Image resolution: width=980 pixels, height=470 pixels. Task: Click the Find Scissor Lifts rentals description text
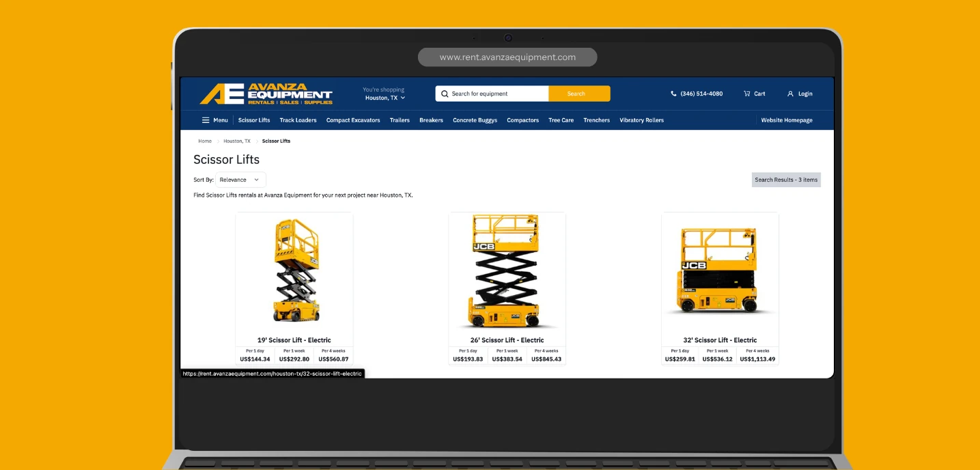coord(303,195)
